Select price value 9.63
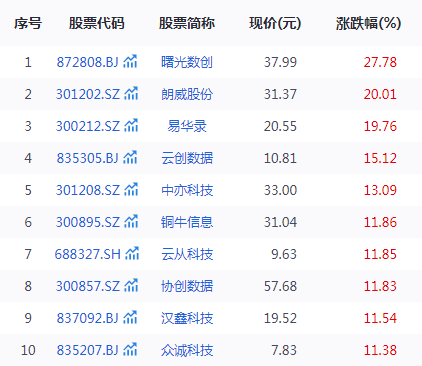Image resolution: width=422 pixels, height=366 pixels. 284,254
